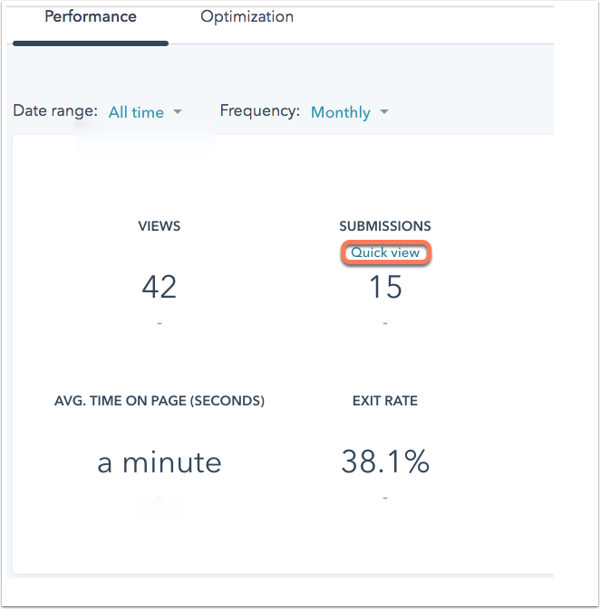
Task: Click the AVG. TIME ON PAGE (SECONDS) label
Action: tap(159, 400)
